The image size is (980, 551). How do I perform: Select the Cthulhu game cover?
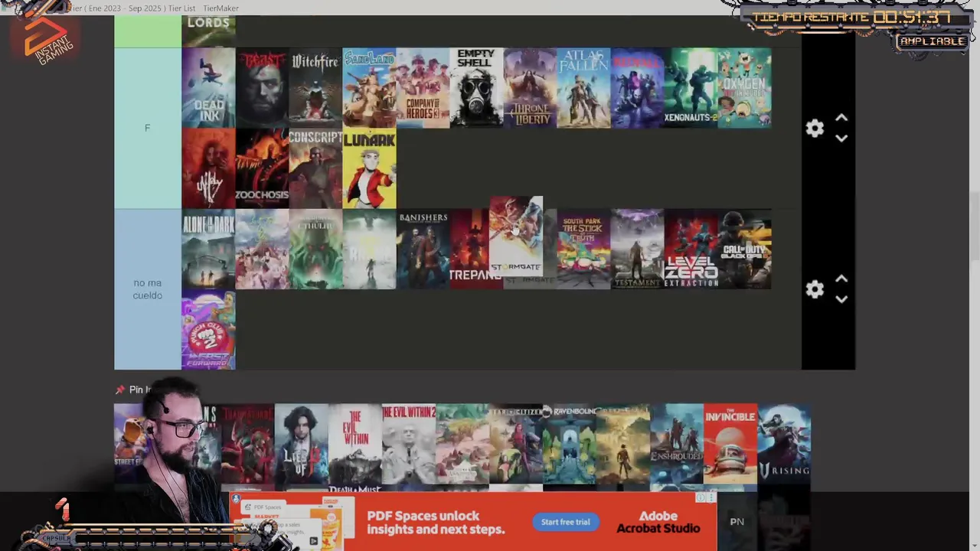pyautogui.click(x=315, y=249)
